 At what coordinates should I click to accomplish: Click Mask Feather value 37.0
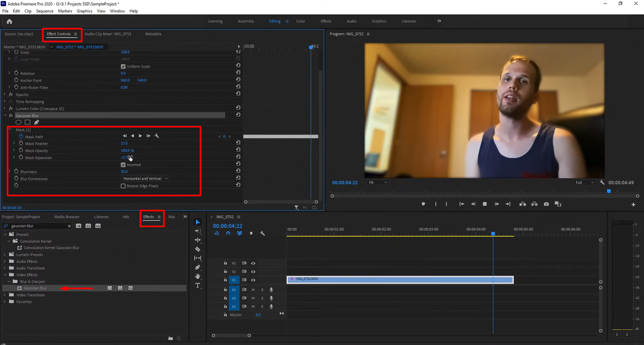click(x=124, y=144)
